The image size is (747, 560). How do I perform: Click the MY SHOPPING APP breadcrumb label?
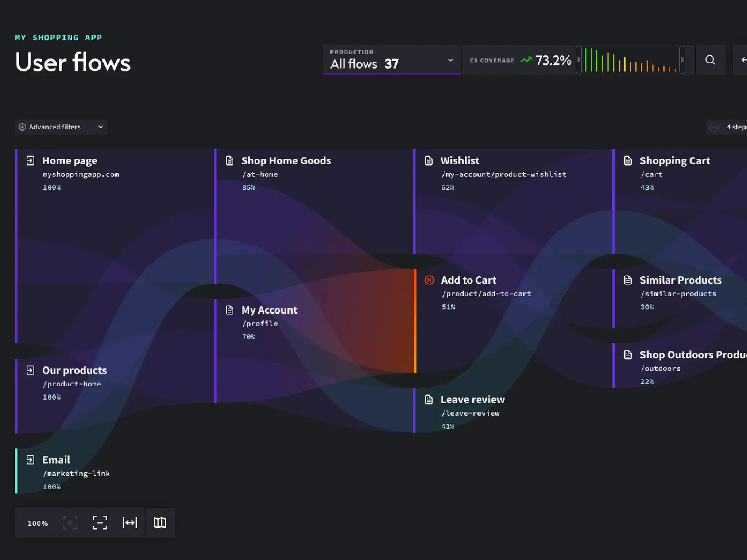[58, 38]
